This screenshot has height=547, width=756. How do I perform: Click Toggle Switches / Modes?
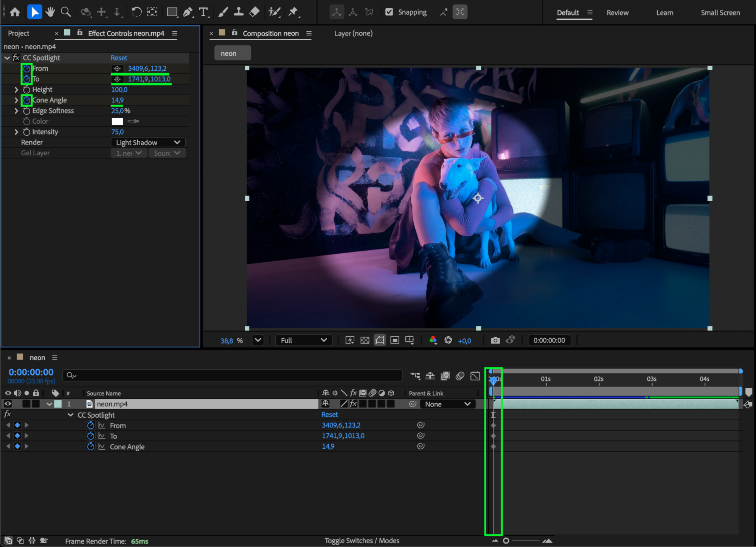[362, 541]
